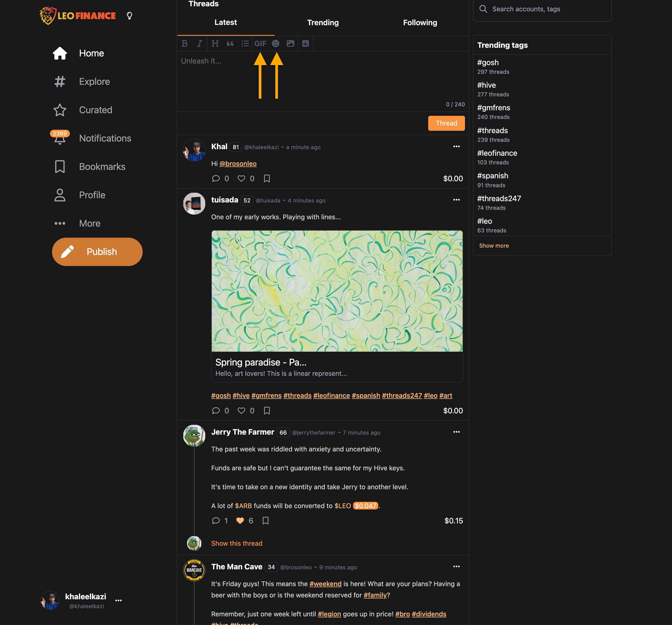Add an image to the thread
672x625 pixels.
point(290,44)
